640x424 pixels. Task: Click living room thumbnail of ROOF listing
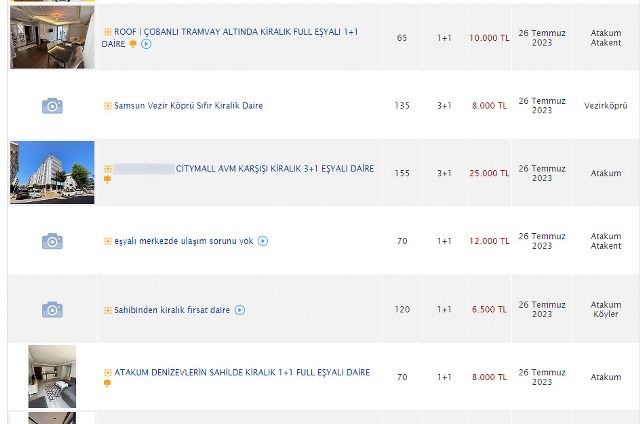pos(51,36)
